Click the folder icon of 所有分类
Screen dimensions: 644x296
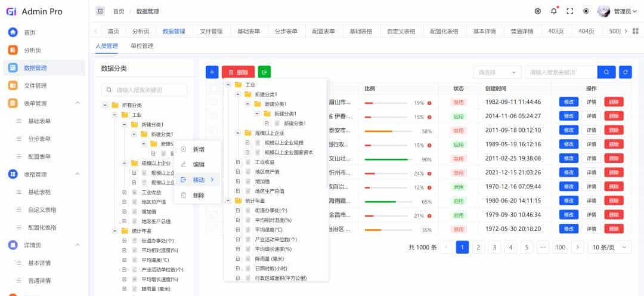coord(115,105)
